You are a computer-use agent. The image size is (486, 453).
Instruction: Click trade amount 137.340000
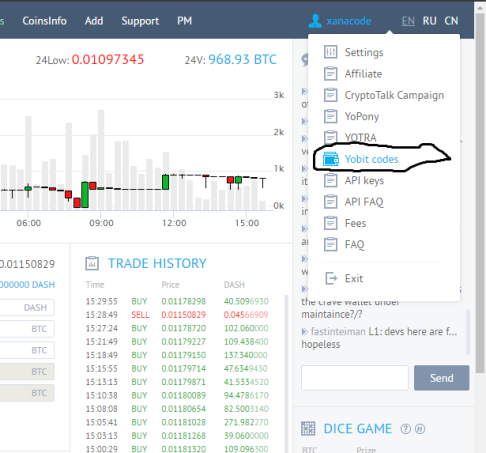[x=245, y=355]
